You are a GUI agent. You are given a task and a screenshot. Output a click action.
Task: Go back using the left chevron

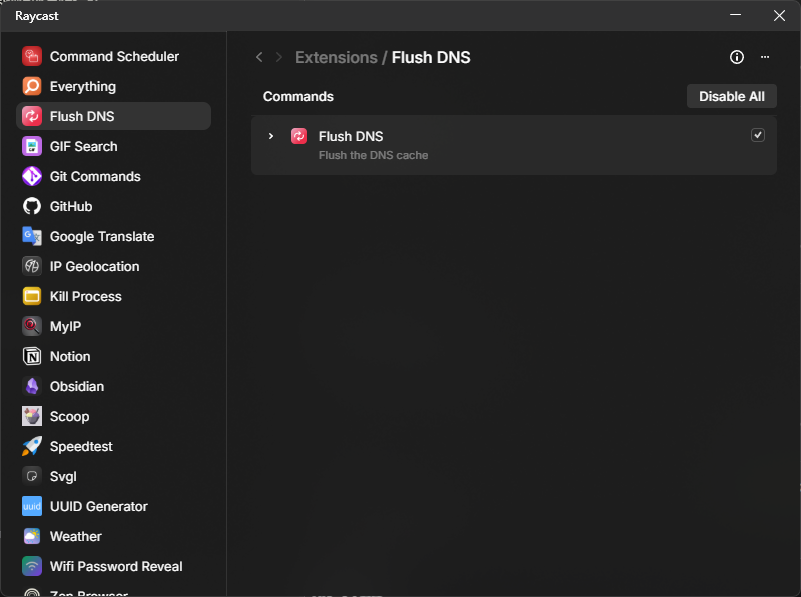coord(259,58)
